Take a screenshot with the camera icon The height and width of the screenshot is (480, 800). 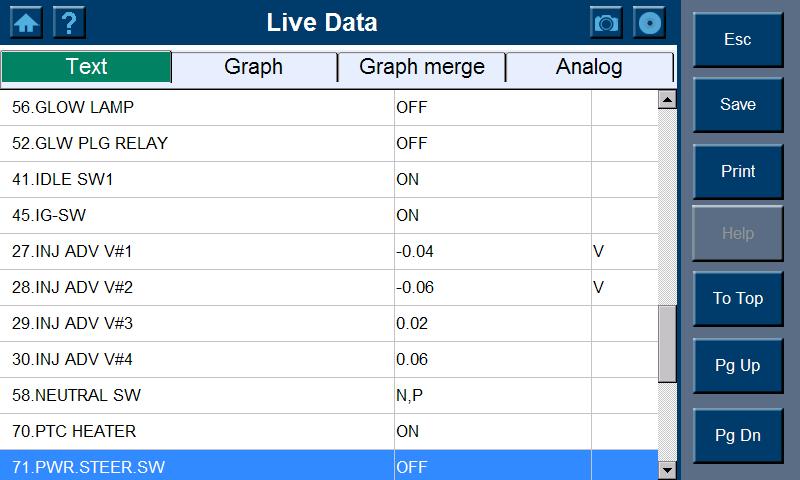606,22
